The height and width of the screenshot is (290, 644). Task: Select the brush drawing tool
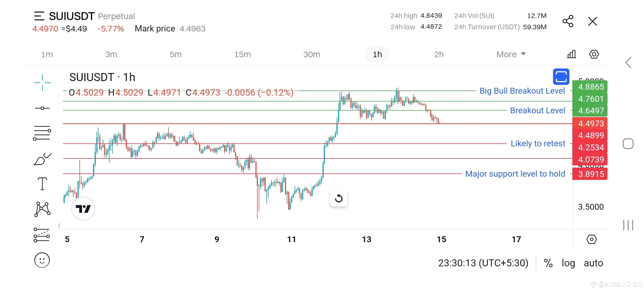[42, 158]
